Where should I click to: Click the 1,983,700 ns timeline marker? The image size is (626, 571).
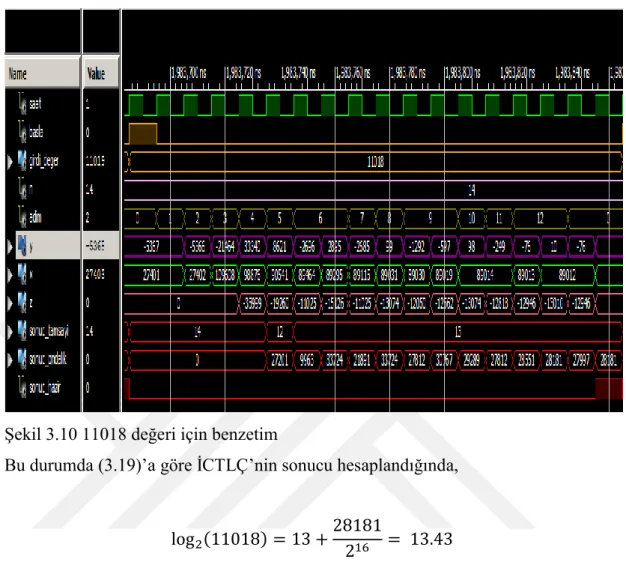(188, 73)
